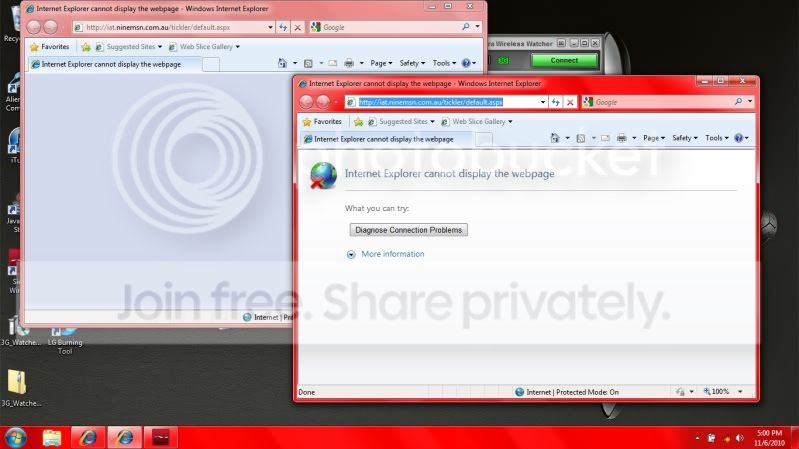Open 3G_Watche zip folder on desktop

18,388
